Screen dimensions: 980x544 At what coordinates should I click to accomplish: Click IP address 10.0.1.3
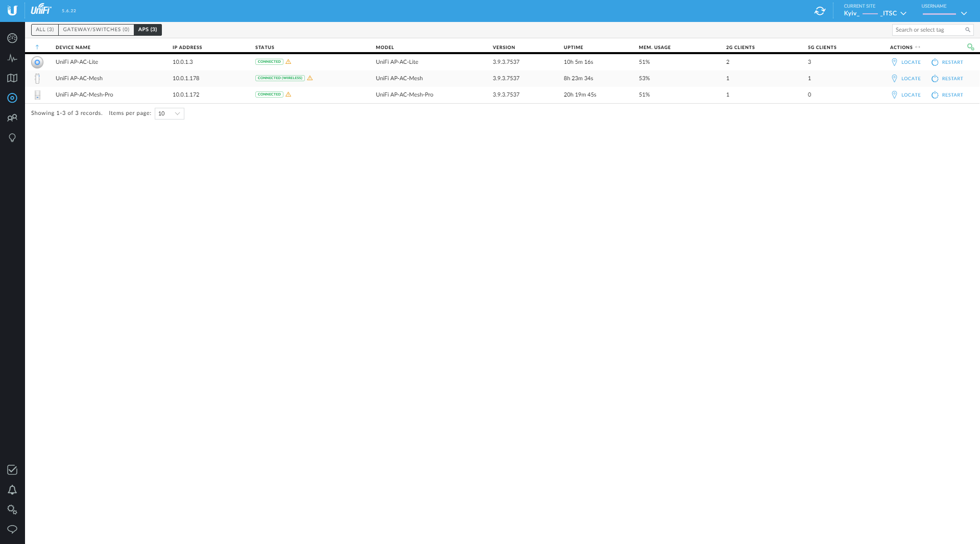pos(183,62)
